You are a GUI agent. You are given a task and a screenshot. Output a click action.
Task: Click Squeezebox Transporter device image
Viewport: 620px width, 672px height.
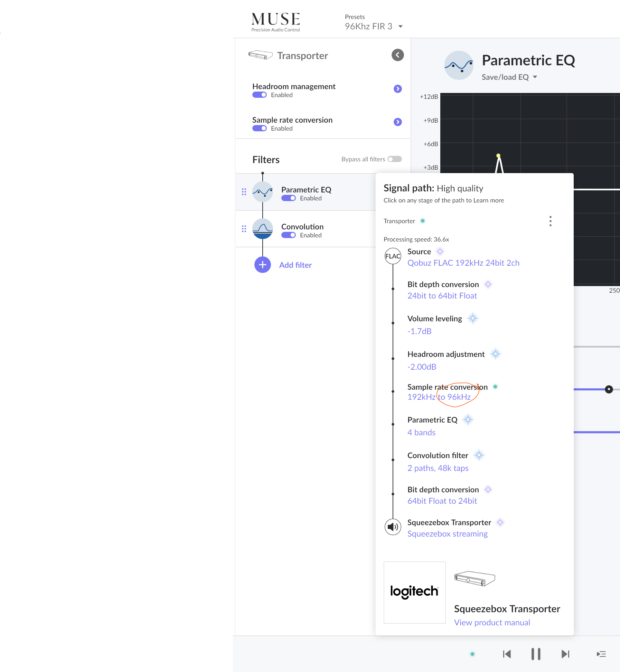click(x=475, y=578)
